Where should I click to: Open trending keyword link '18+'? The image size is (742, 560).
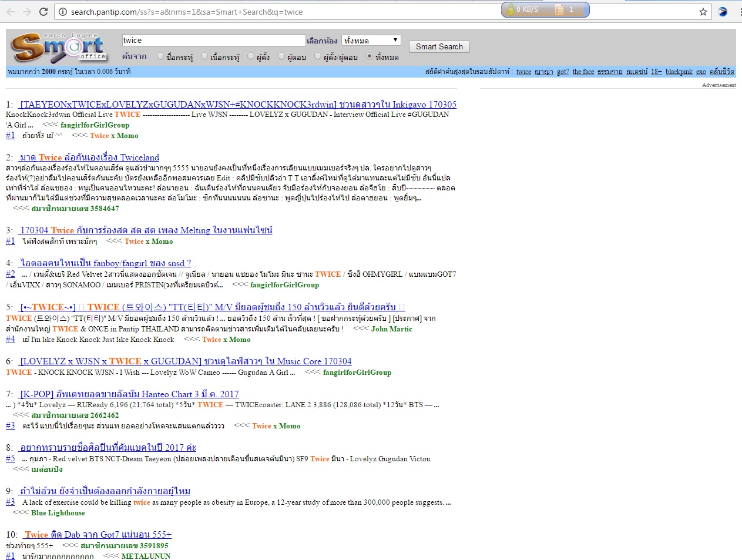(656, 72)
